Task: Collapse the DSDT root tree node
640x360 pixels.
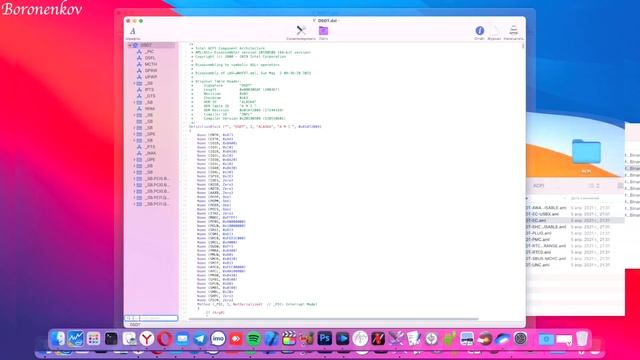Action: coord(130,45)
